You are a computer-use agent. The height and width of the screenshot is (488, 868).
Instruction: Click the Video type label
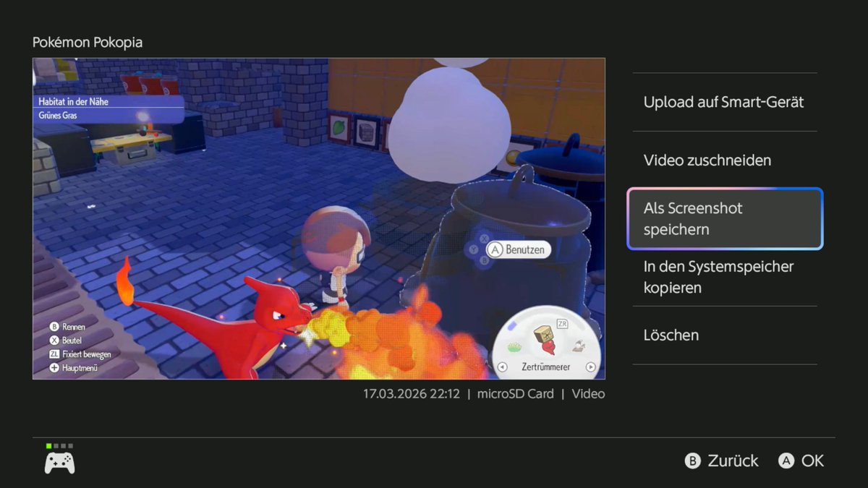coord(588,394)
